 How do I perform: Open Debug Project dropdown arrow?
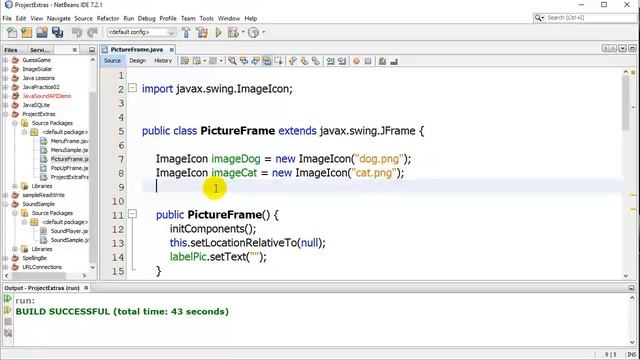243,32
